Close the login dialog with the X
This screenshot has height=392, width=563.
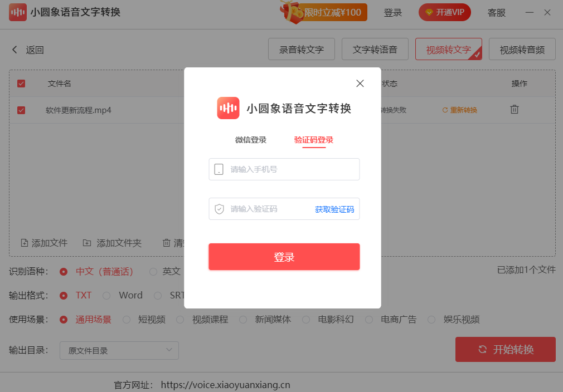click(x=360, y=84)
